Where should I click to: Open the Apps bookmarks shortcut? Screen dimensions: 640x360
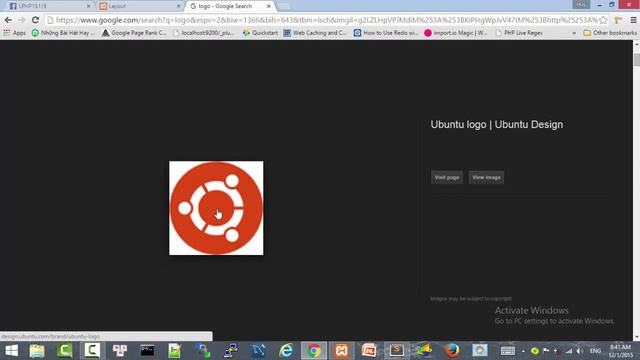tap(15, 33)
